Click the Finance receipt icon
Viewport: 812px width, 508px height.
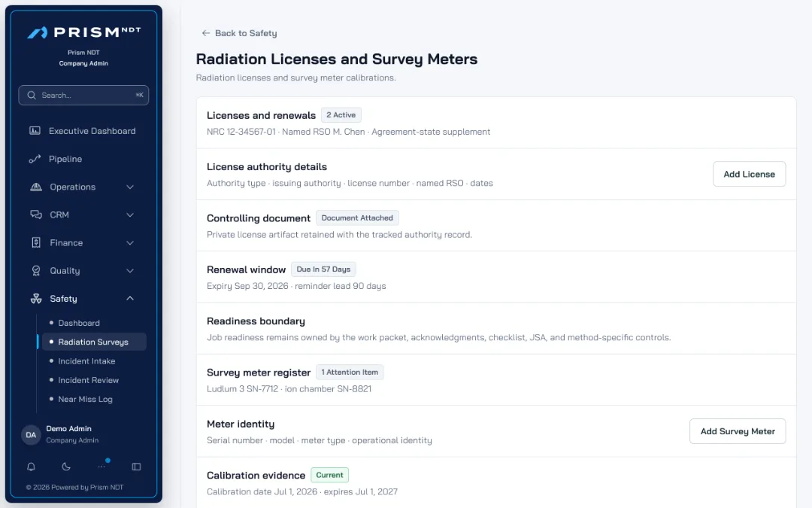(x=36, y=242)
